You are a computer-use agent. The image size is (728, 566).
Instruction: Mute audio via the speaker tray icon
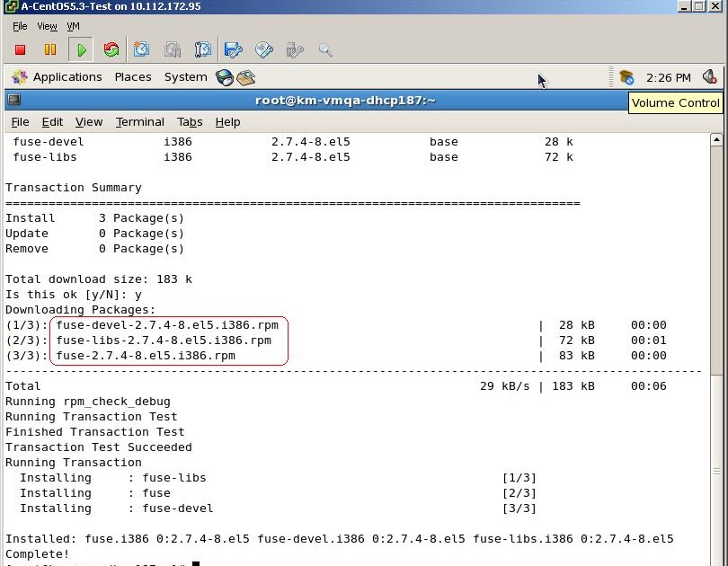(x=710, y=77)
